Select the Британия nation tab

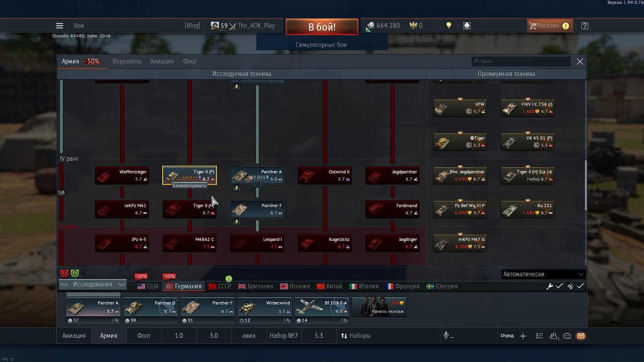[x=256, y=286]
